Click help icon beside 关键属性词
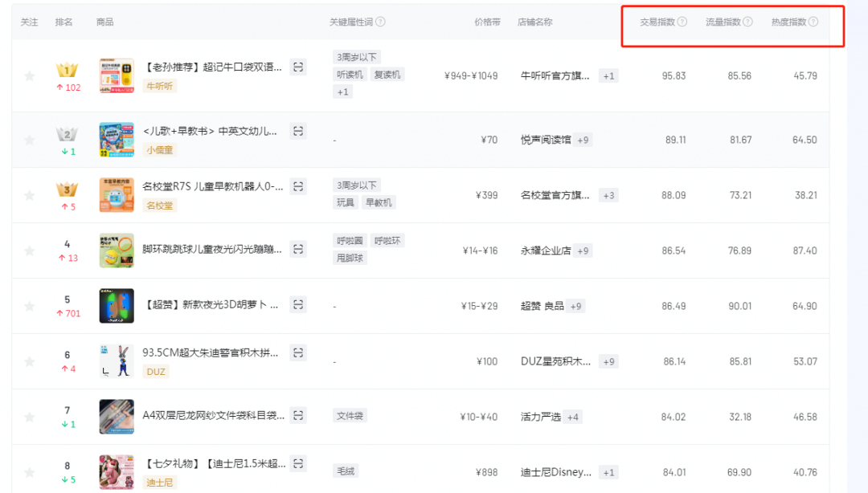 [x=380, y=22]
